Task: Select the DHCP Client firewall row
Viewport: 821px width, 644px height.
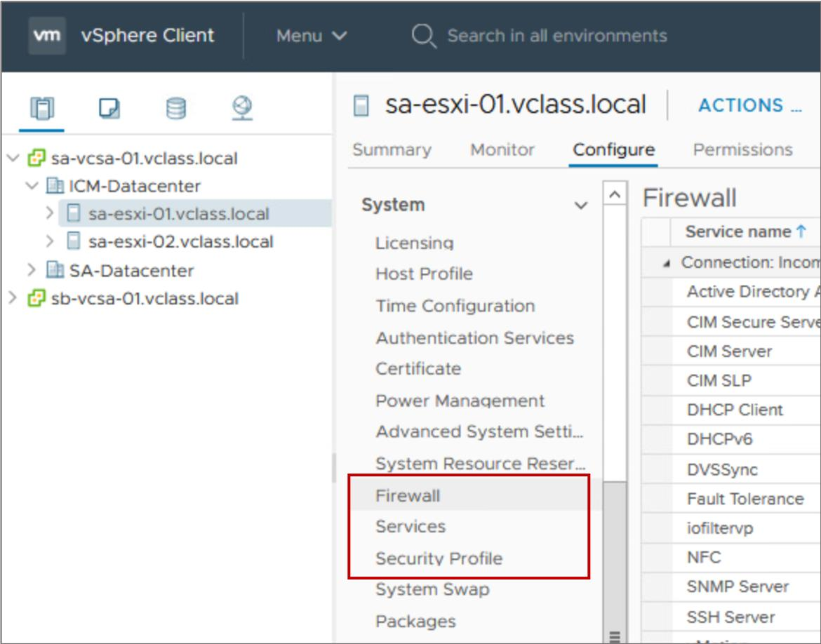Action: pyautogui.click(x=731, y=410)
